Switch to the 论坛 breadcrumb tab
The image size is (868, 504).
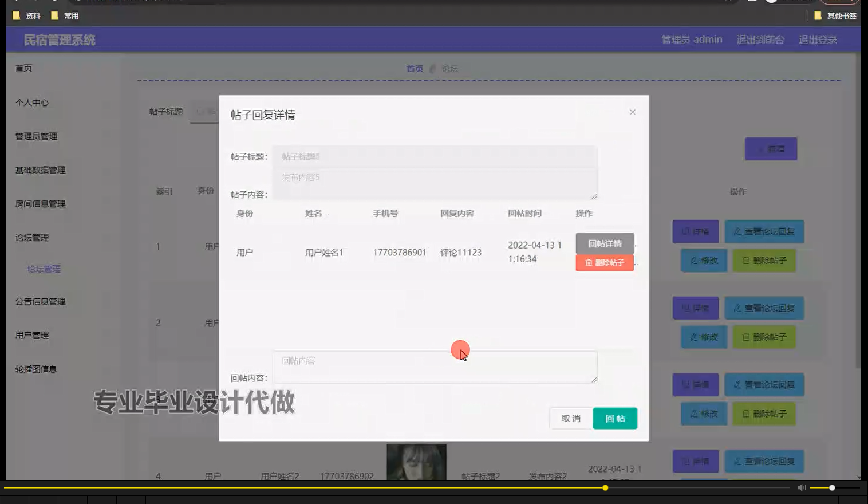(x=449, y=69)
